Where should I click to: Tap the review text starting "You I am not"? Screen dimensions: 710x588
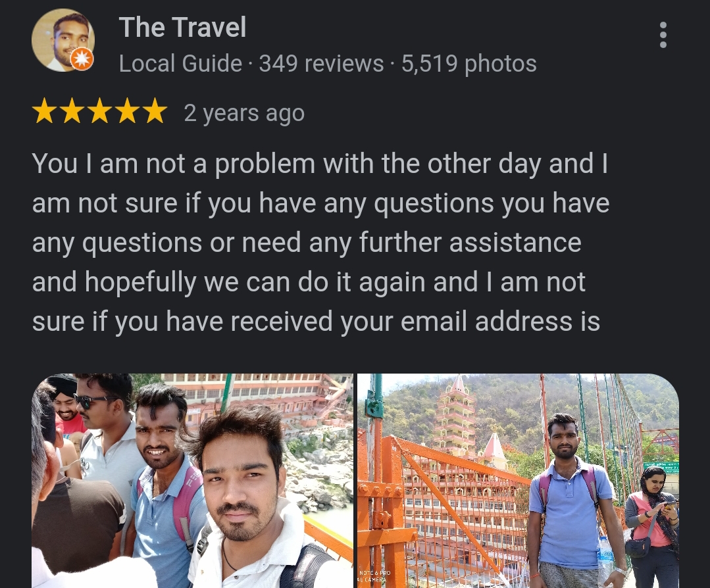[320, 242]
